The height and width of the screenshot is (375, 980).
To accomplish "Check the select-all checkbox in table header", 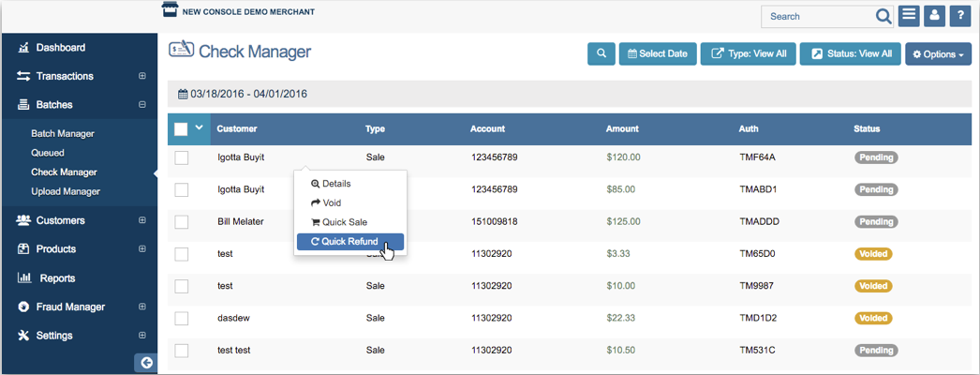I will (x=182, y=129).
